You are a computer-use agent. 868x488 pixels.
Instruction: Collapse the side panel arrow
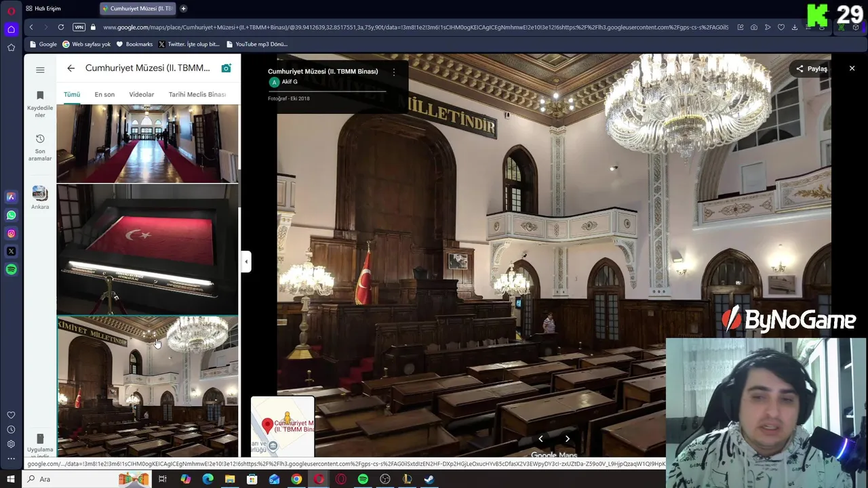click(246, 262)
